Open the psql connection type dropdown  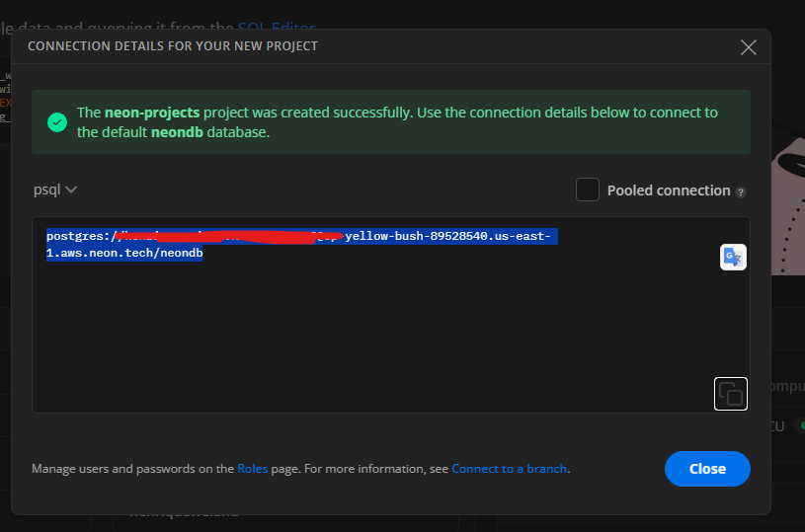pyautogui.click(x=55, y=190)
